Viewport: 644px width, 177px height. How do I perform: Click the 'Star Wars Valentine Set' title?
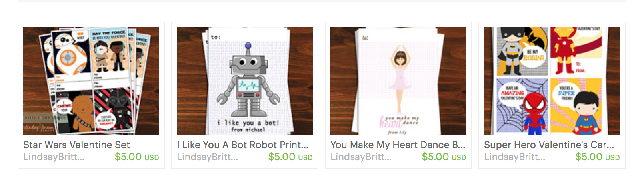pyautogui.click(x=76, y=145)
